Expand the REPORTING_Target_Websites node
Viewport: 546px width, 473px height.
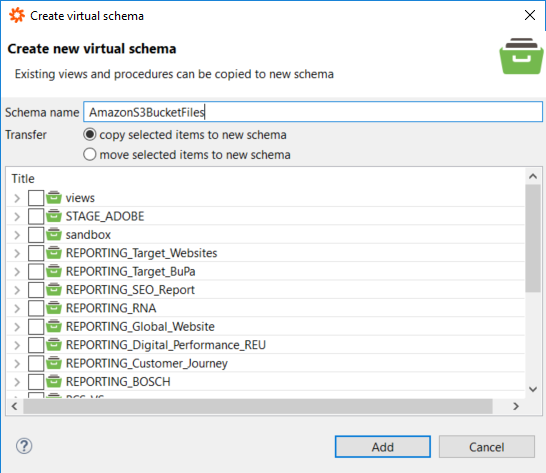click(17, 253)
